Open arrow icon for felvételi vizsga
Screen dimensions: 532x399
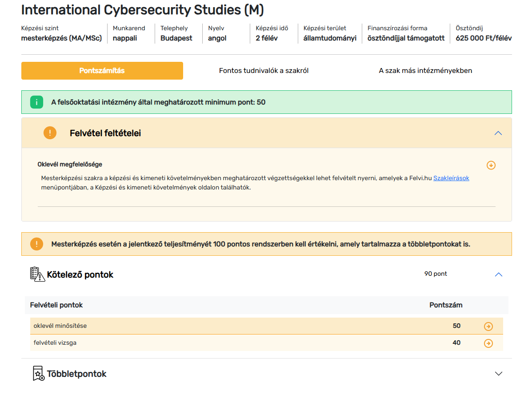(488, 343)
